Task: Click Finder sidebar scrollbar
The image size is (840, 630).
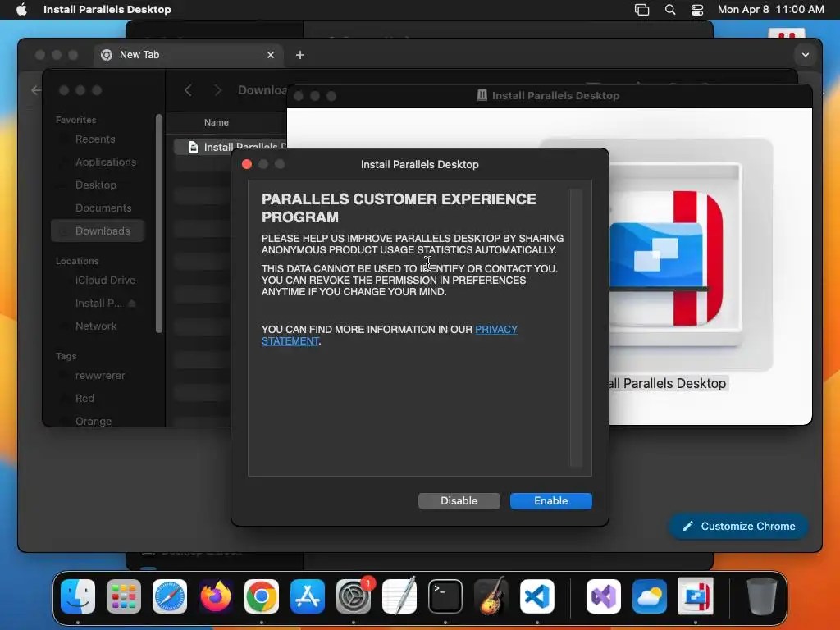Action: tap(159, 223)
